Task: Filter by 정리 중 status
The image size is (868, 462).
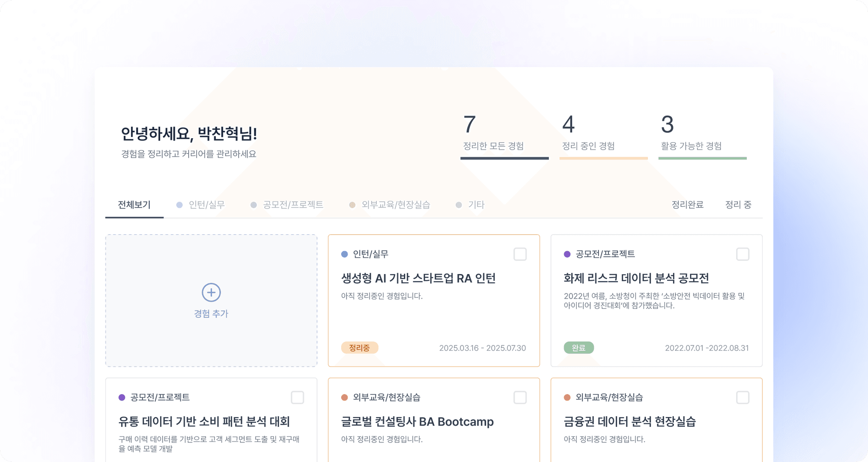Action: coord(738,205)
